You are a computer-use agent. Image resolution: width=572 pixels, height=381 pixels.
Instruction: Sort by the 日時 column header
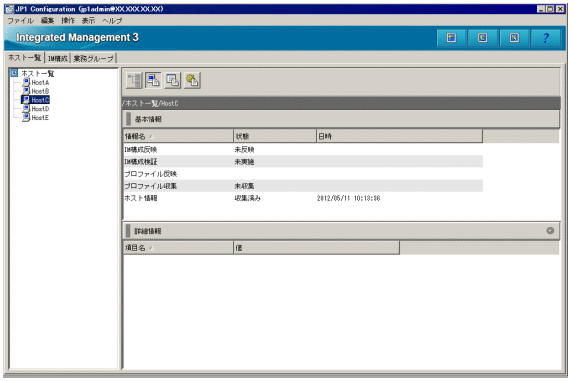tap(399, 136)
